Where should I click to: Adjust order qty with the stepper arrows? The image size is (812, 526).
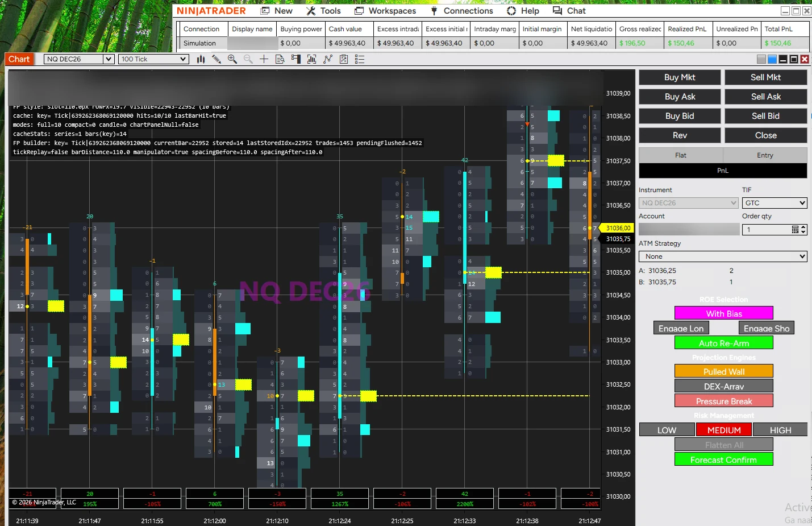[x=803, y=230]
